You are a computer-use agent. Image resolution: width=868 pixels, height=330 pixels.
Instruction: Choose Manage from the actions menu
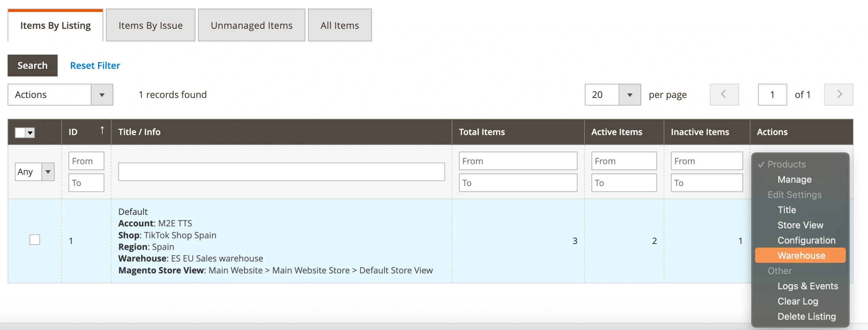pos(794,180)
